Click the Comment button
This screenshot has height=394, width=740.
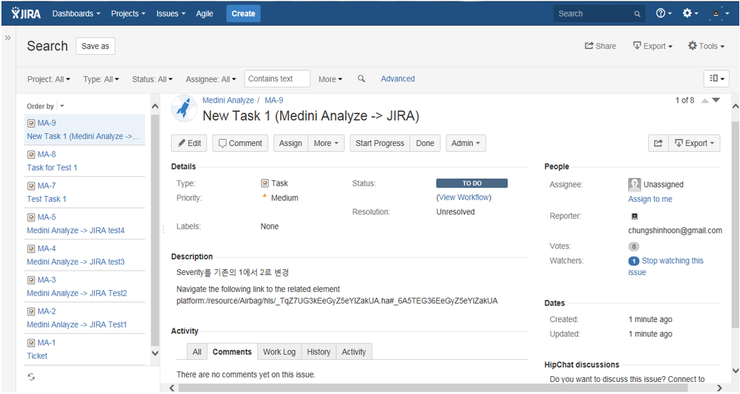[240, 143]
